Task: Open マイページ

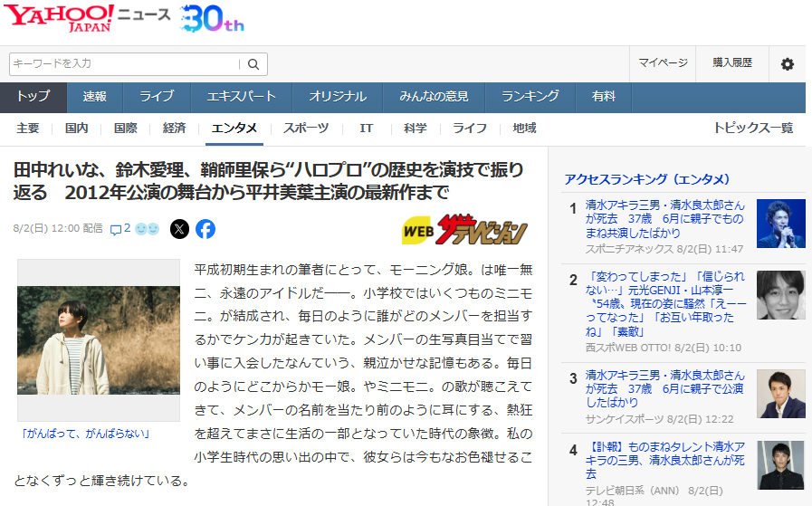Action: (663, 63)
